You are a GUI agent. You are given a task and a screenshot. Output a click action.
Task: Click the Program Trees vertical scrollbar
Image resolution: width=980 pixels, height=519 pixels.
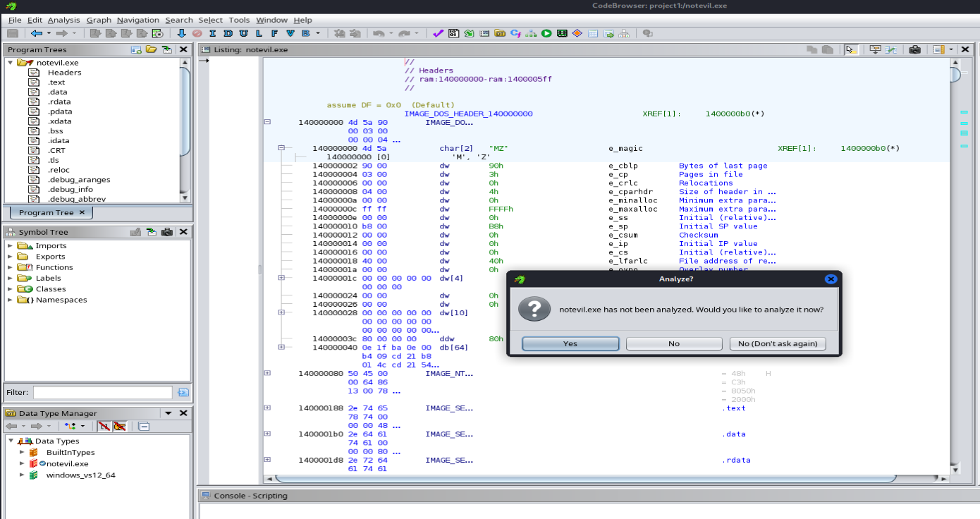[x=185, y=130]
